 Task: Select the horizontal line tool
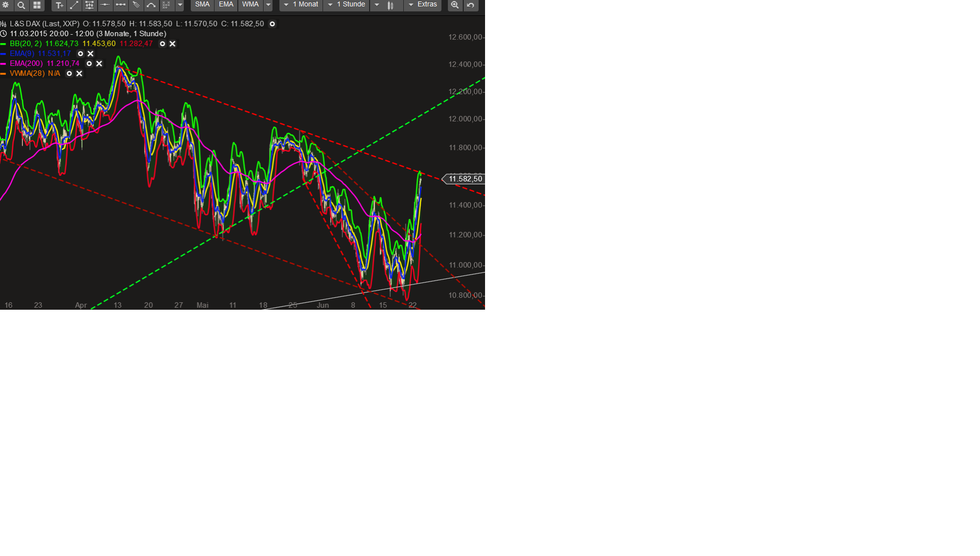tap(105, 5)
